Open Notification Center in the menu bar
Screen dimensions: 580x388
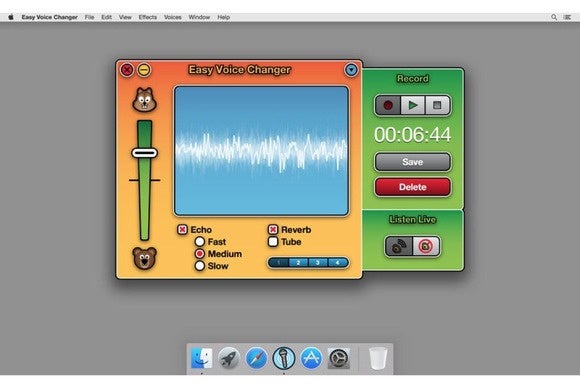567,17
